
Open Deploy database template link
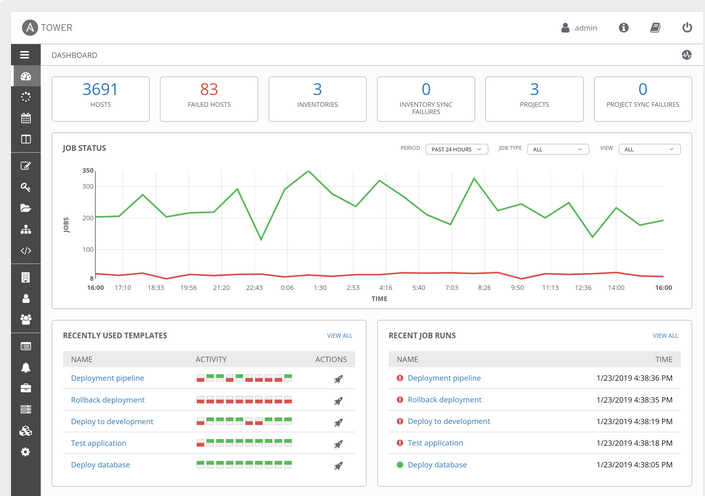[100, 465]
